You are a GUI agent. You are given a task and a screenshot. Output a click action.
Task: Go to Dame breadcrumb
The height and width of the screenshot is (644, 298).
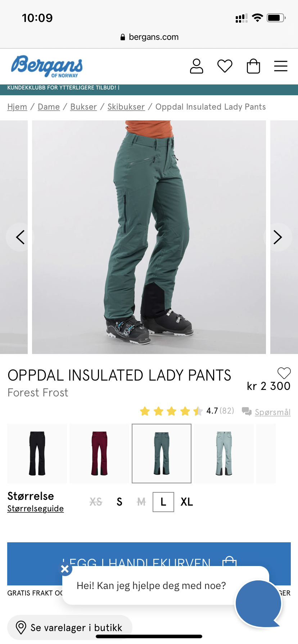pyautogui.click(x=49, y=107)
